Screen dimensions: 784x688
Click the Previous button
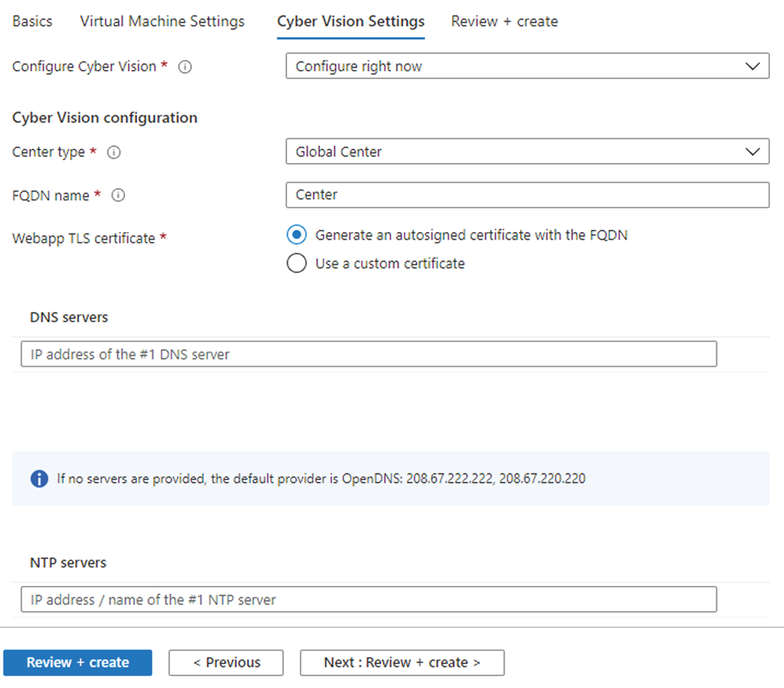[x=226, y=662]
